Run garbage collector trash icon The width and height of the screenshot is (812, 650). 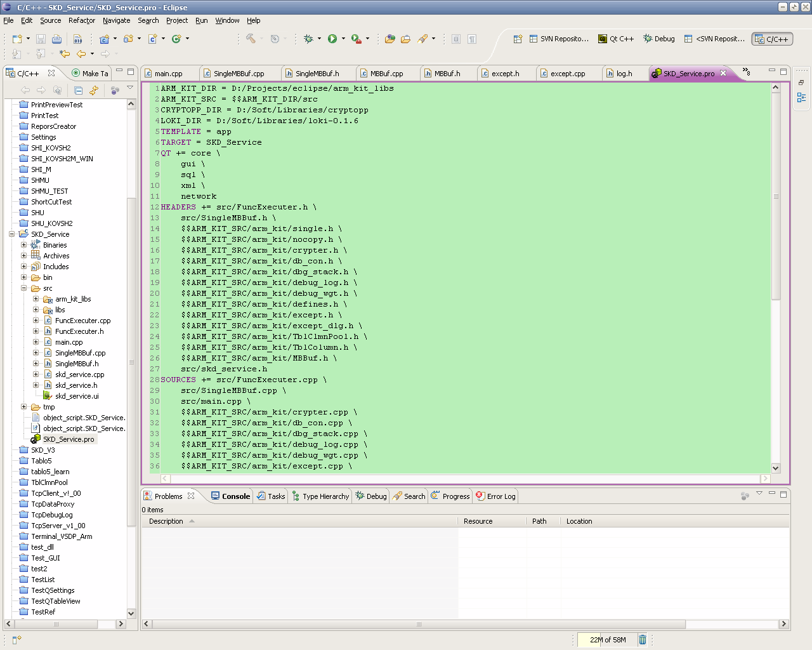tap(642, 639)
